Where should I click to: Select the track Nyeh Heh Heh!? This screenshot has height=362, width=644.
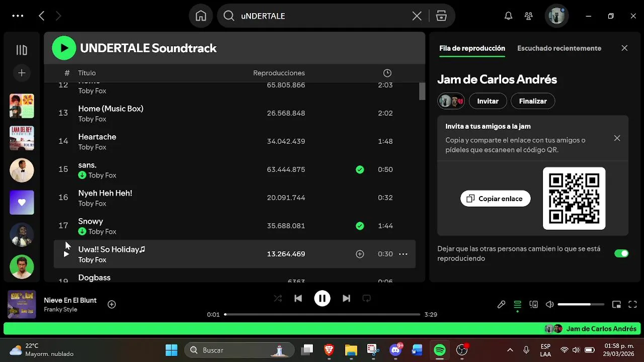pos(234,198)
